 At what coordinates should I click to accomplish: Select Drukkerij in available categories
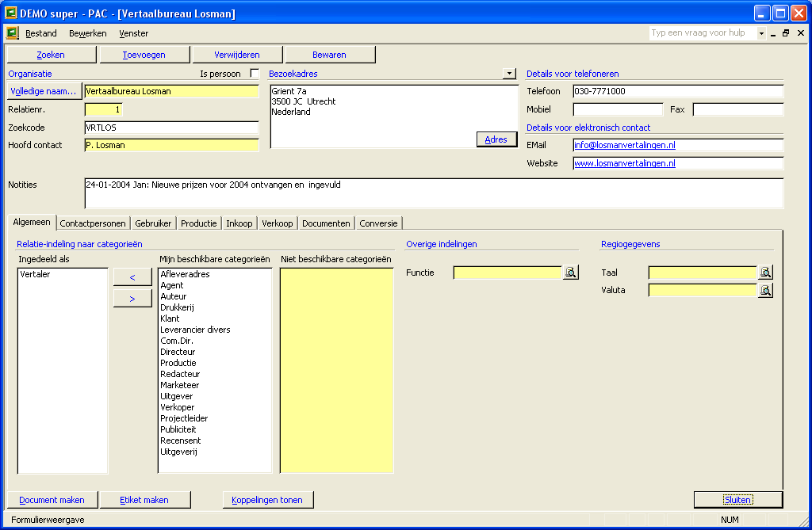214,307
